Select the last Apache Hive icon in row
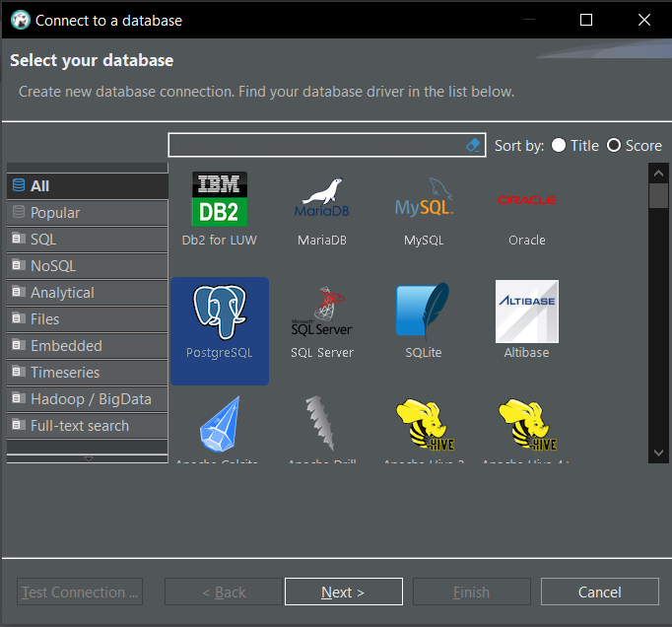This screenshot has width=672, height=627. [x=527, y=425]
